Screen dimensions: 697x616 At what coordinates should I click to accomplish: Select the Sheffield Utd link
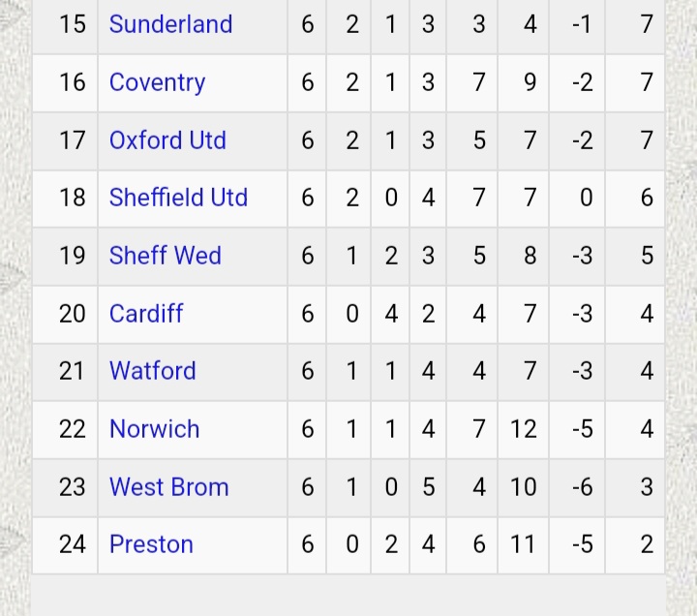(178, 198)
